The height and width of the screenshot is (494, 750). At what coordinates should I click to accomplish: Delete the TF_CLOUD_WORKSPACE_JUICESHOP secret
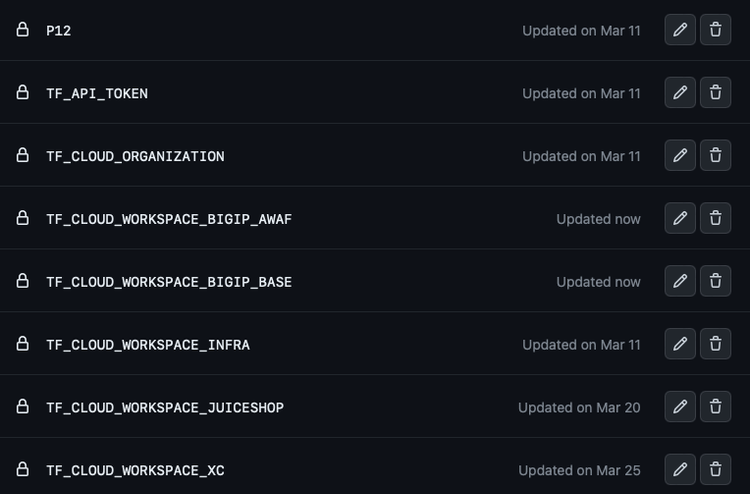(715, 407)
